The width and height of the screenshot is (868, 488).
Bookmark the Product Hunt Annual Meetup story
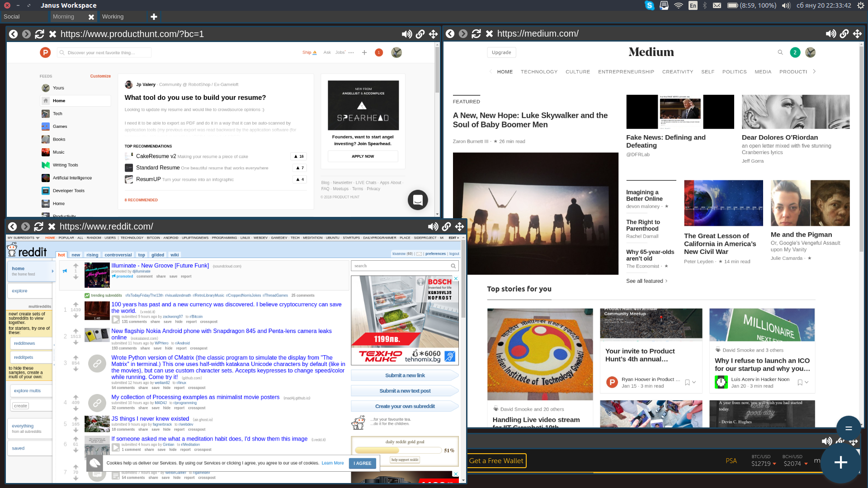coord(687,382)
